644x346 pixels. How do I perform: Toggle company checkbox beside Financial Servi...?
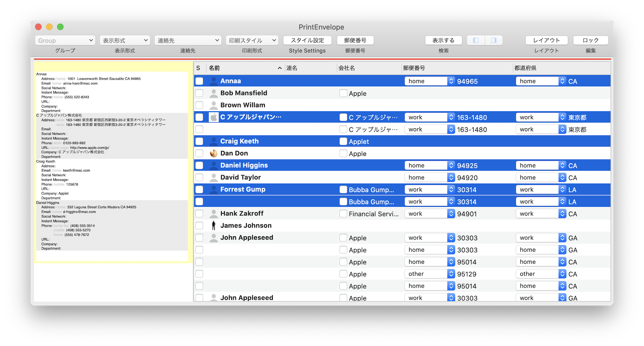tap(343, 214)
